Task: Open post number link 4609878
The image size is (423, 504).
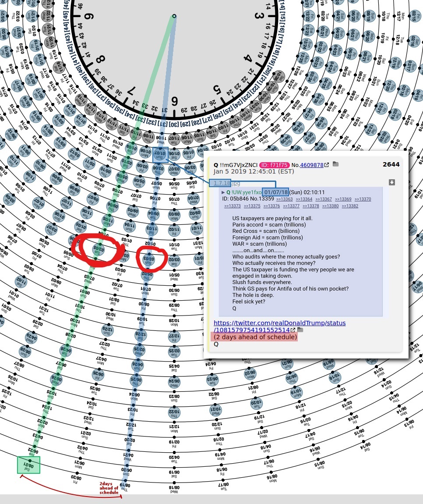Action: click(311, 165)
